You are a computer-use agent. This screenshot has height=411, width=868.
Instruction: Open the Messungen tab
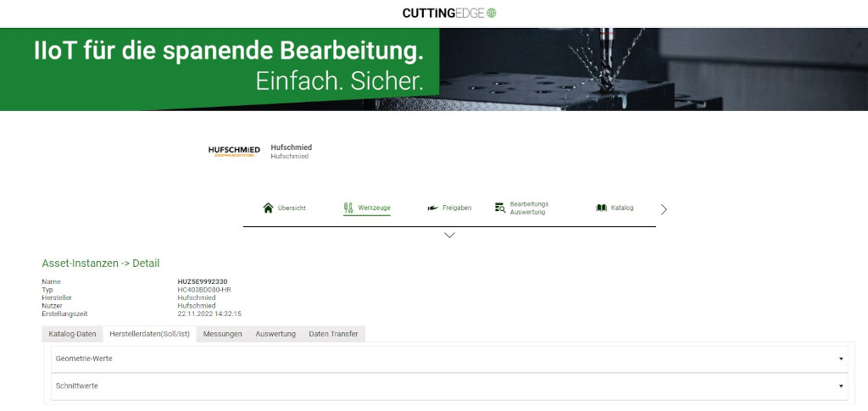click(x=223, y=334)
